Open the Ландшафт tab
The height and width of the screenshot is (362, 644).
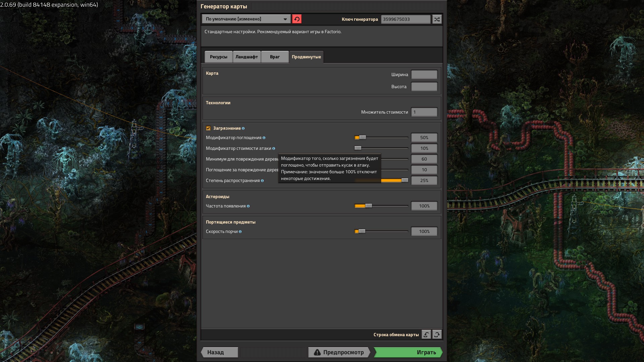coord(247,57)
